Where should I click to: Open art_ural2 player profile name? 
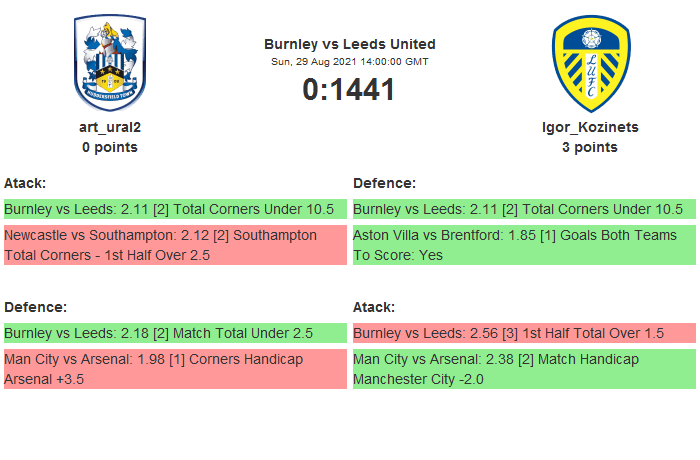[110, 127]
